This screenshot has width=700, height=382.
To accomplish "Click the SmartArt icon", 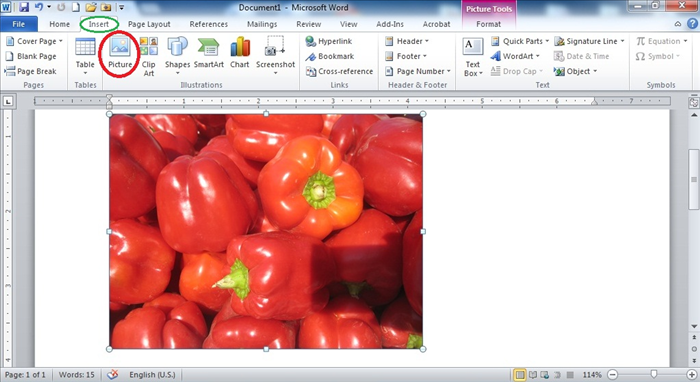I will (208, 54).
